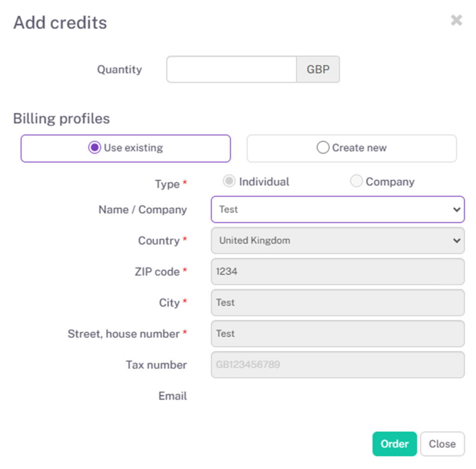Click the Billing profiles heading
This screenshot has width=476, height=469.
pyautogui.click(x=61, y=119)
